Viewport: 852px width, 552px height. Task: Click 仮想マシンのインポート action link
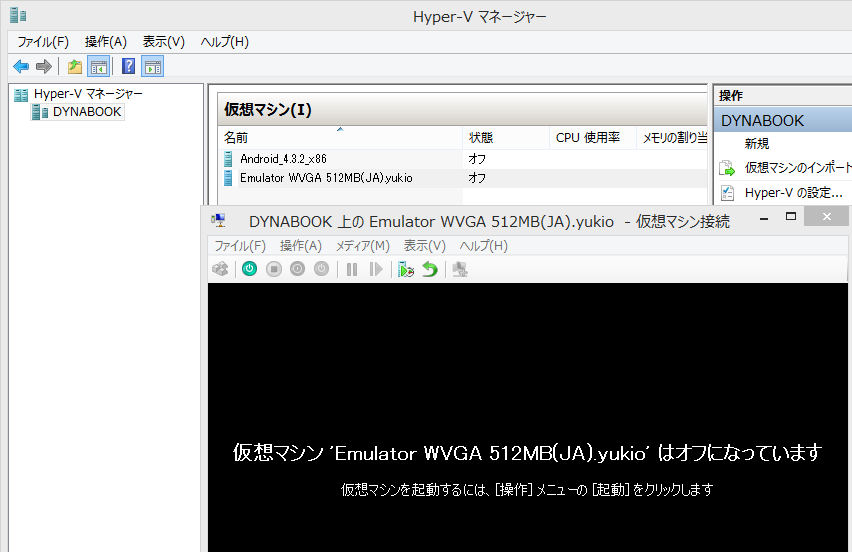click(x=797, y=167)
